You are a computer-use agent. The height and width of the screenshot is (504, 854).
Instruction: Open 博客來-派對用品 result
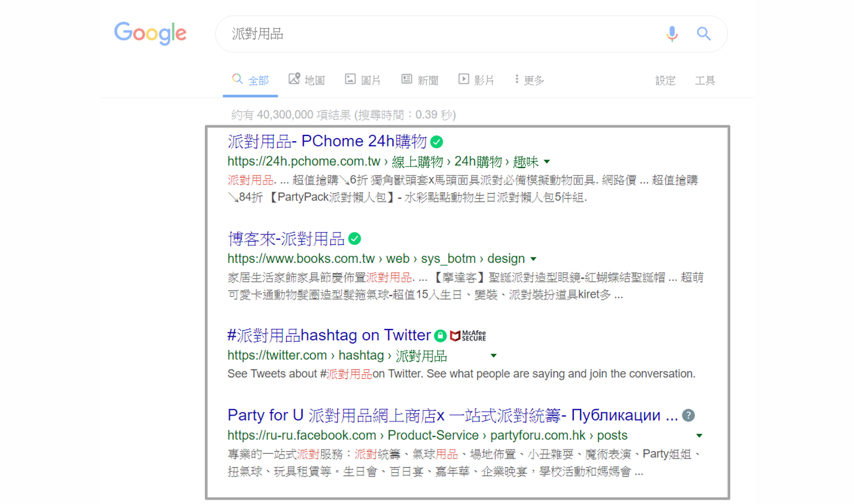click(286, 239)
